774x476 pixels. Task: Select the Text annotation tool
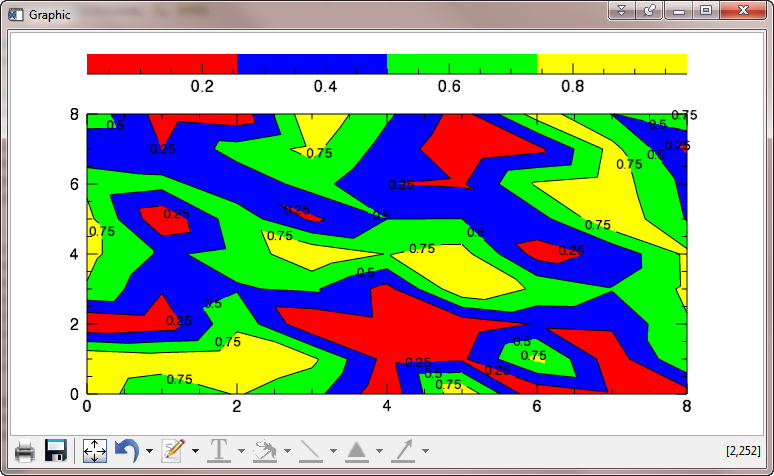click(x=219, y=451)
